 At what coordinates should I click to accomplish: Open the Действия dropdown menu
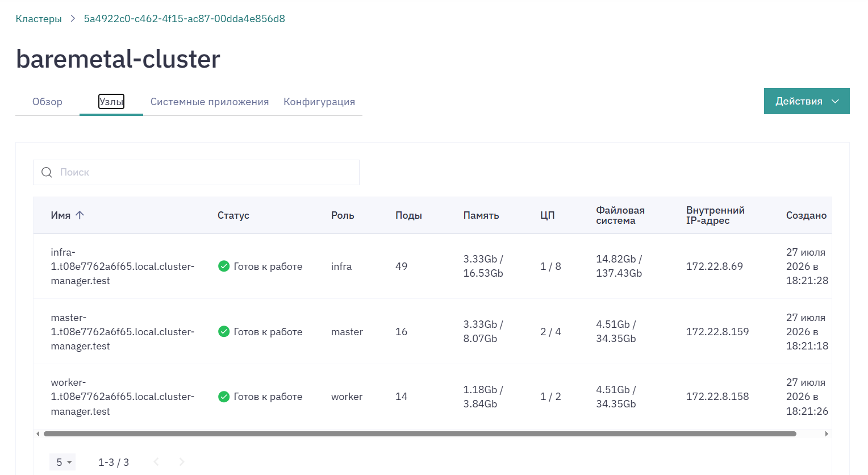[x=807, y=101]
